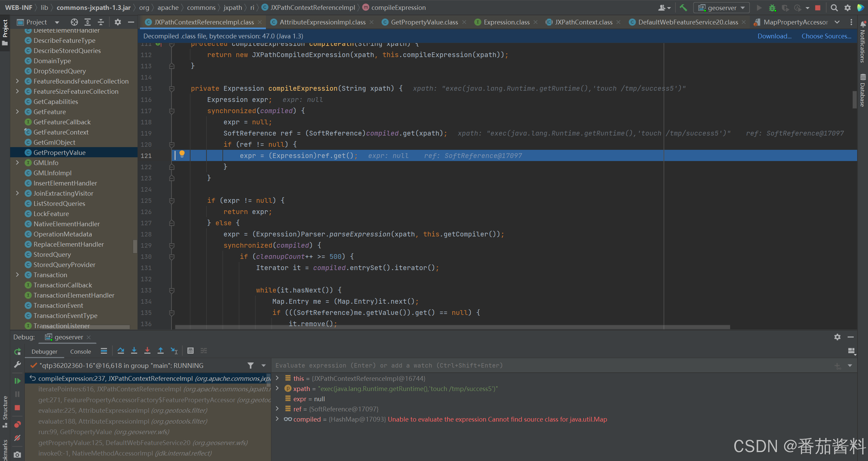Click editor horizontal scrollbar
The width and height of the screenshot is (868, 461).
452,327
